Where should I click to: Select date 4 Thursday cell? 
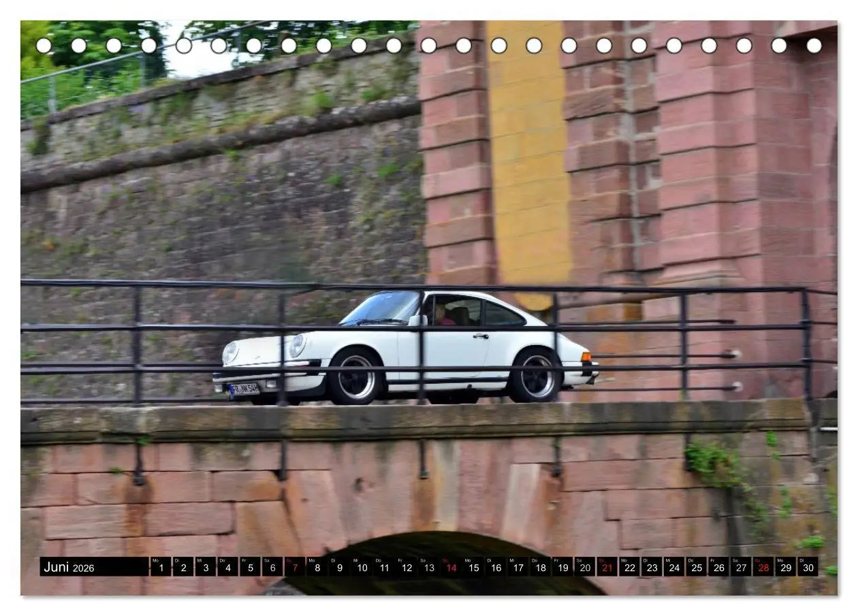[x=227, y=567]
